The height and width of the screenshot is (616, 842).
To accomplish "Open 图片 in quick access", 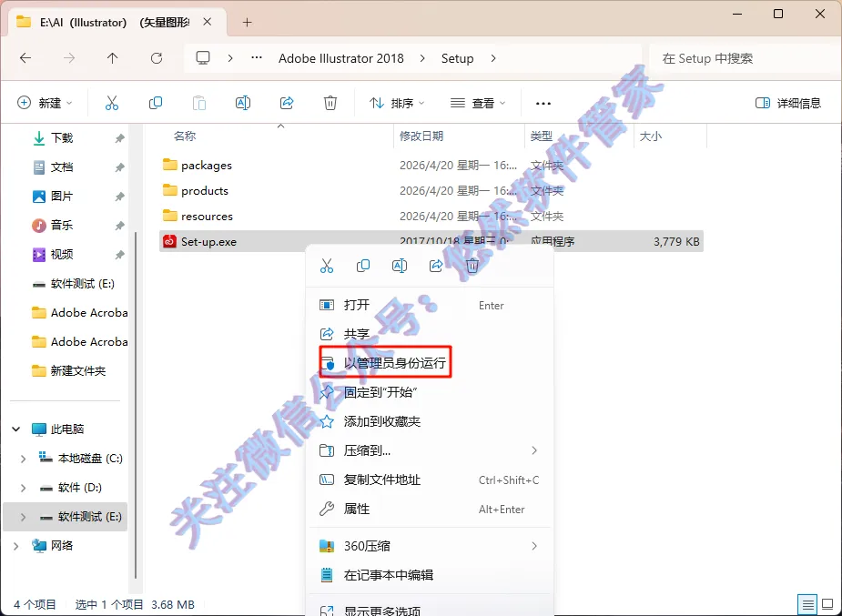I will coord(62,196).
